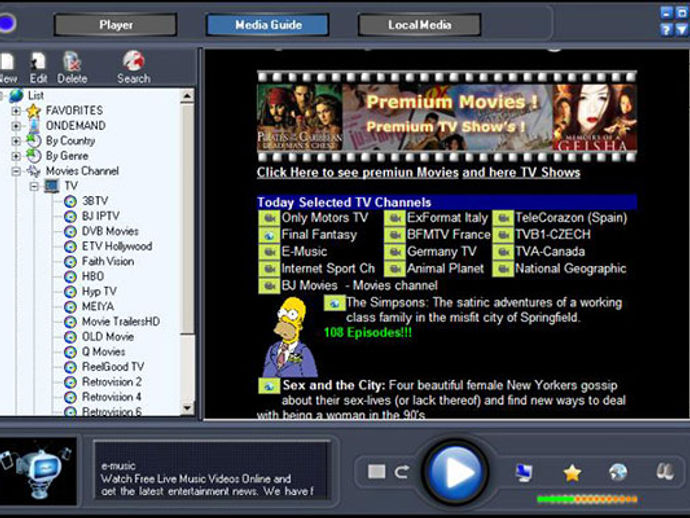The width and height of the screenshot is (690, 518).
Task: Select 3BTV in the channel tree
Action: point(95,201)
